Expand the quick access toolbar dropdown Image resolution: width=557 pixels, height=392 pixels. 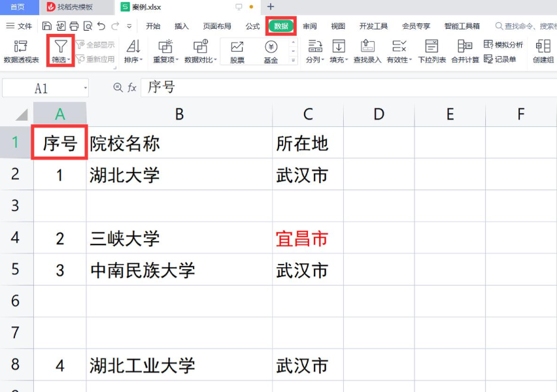pos(129,26)
